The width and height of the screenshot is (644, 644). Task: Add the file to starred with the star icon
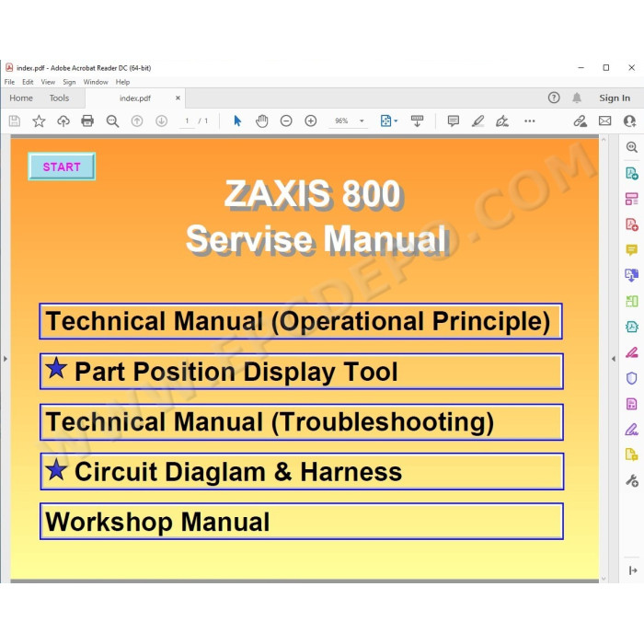39,121
